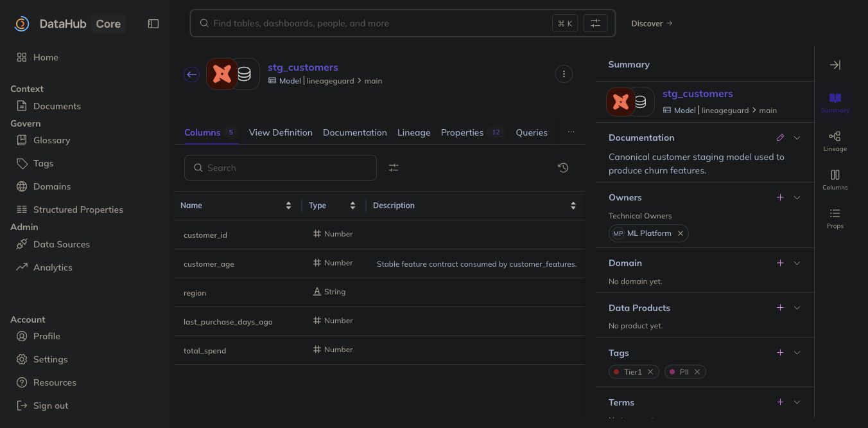
Task: Click lineageguard breadcrumb in the header
Action: tap(330, 81)
